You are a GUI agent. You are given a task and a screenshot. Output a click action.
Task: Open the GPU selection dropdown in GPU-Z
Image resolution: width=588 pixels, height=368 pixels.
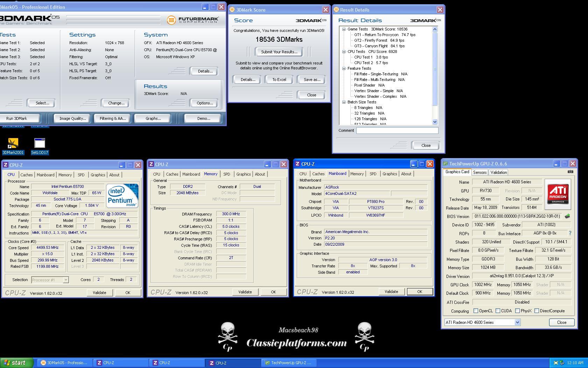tap(517, 322)
